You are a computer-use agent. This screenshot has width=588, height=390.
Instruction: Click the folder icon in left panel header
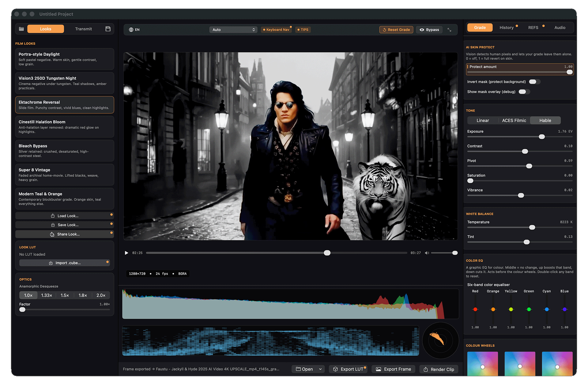pyautogui.click(x=21, y=29)
